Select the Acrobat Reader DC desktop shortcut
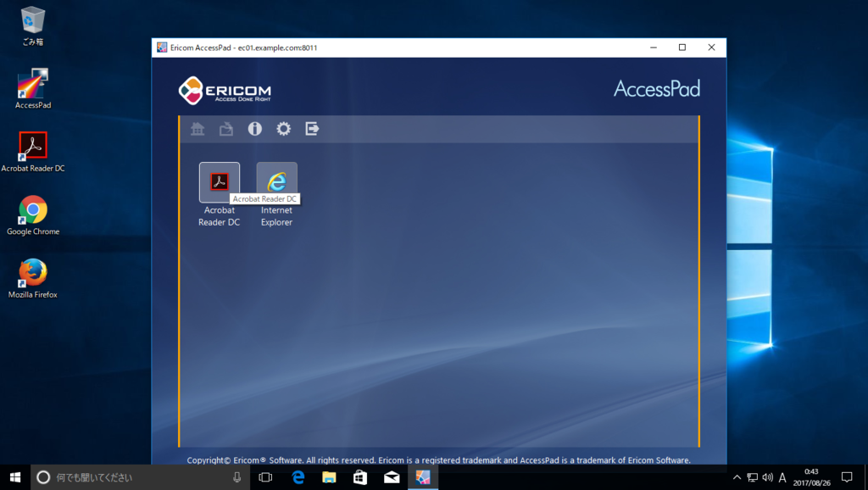Image resolution: width=868 pixels, height=490 pixels. pyautogui.click(x=33, y=153)
